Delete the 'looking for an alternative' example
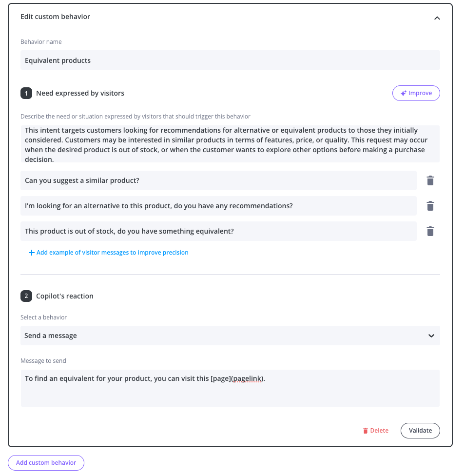 coord(430,206)
